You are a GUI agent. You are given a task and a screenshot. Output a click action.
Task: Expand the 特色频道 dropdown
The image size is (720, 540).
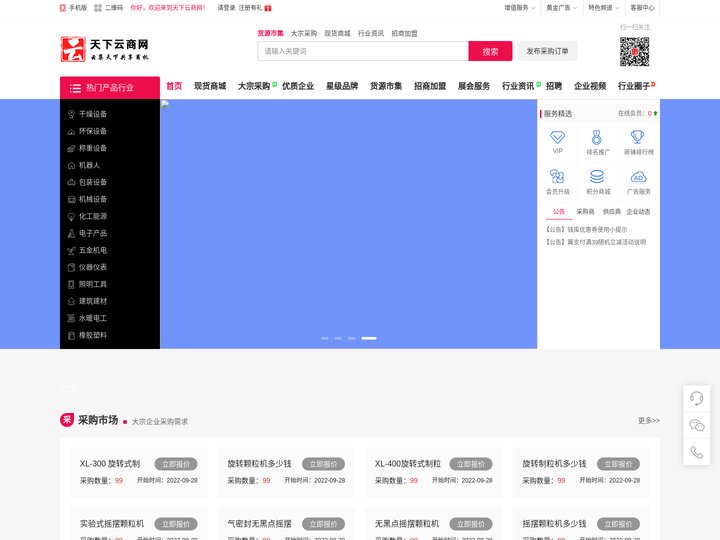tap(603, 8)
